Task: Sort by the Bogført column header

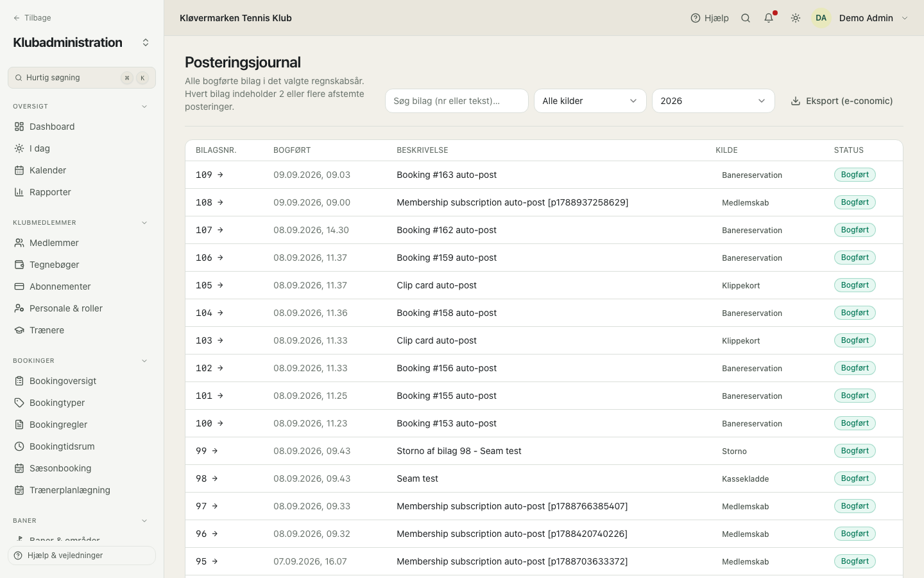Action: pyautogui.click(x=292, y=150)
